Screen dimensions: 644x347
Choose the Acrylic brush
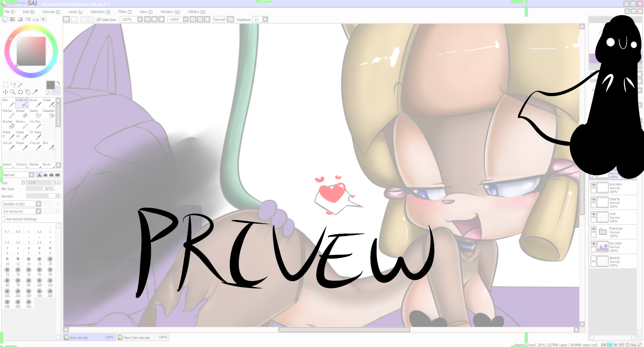[x=8, y=146]
